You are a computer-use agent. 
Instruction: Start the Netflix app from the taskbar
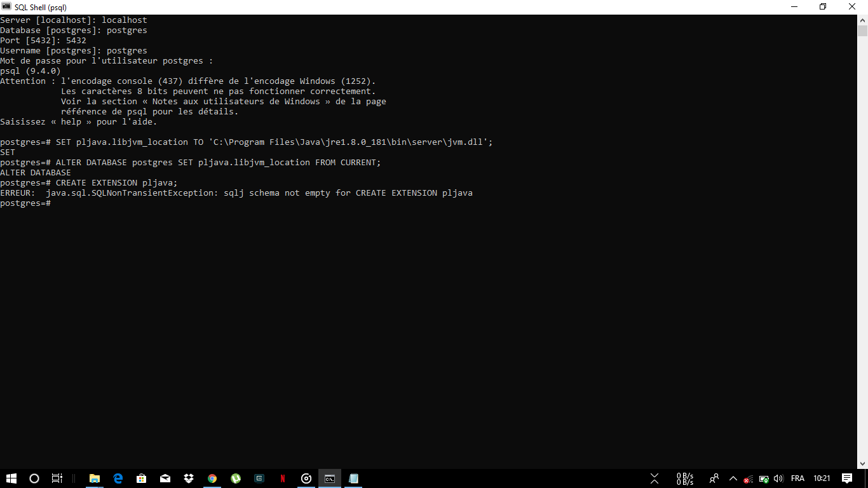click(x=282, y=478)
